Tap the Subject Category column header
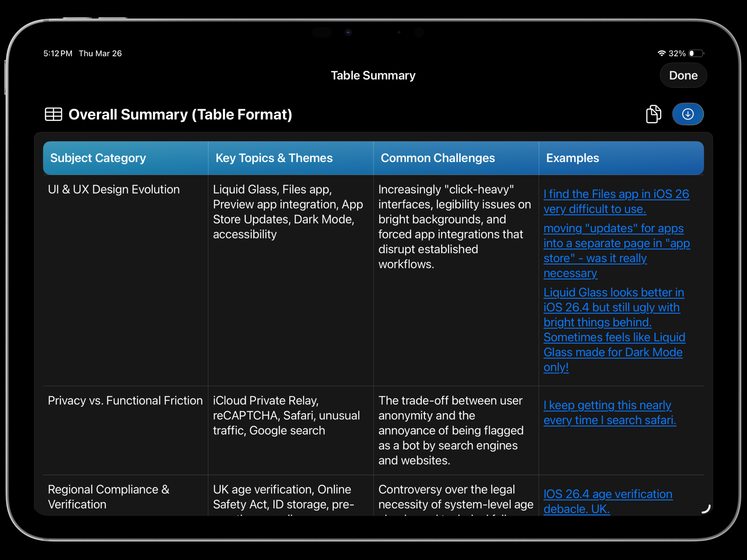The height and width of the screenshot is (560, 747). click(126, 158)
